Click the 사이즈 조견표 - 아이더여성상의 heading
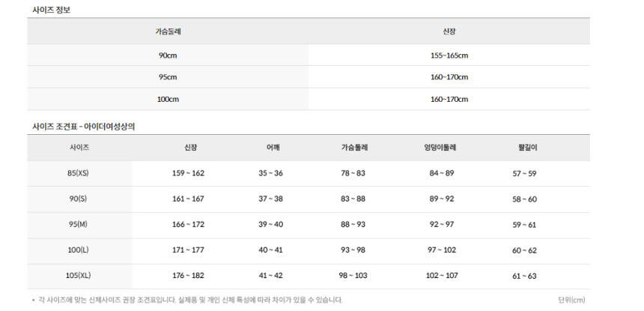Screen dimensions: 644x311 (x=83, y=127)
